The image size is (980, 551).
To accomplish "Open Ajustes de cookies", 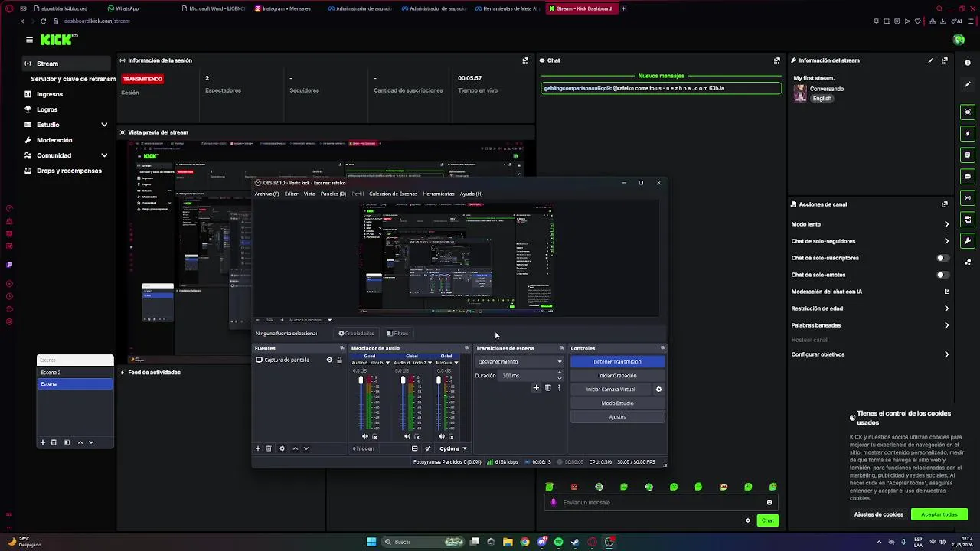I will click(x=878, y=514).
